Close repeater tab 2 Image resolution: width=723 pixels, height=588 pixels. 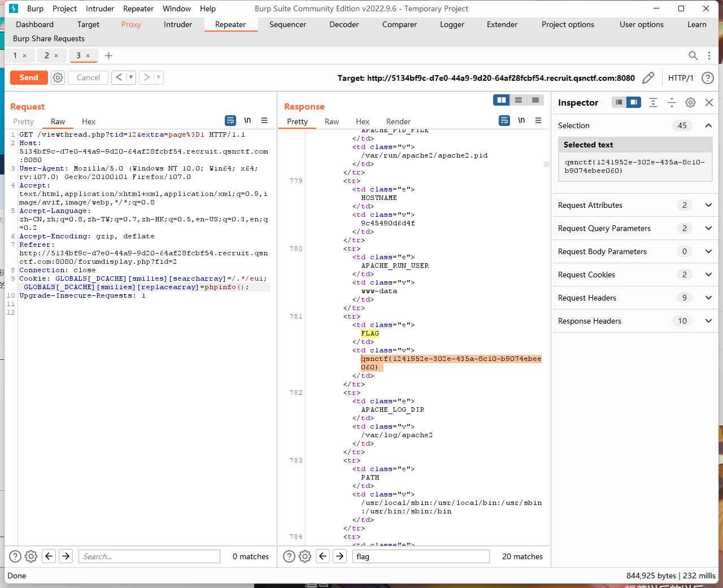point(56,55)
